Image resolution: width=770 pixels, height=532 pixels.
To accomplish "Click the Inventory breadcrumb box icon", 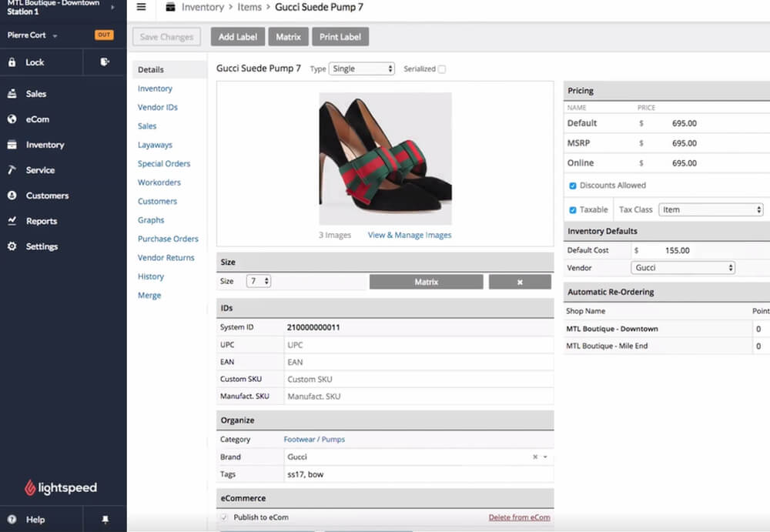I will [170, 7].
